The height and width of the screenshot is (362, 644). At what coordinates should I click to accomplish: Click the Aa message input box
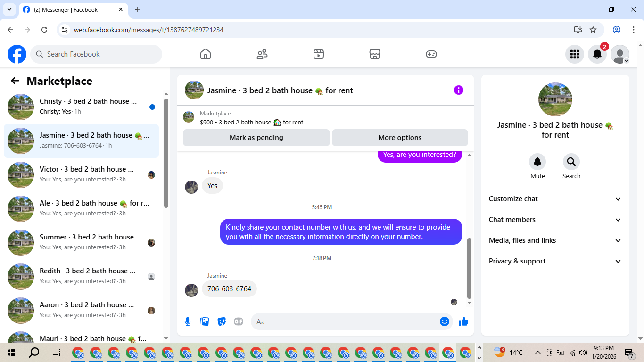pyautogui.click(x=352, y=321)
